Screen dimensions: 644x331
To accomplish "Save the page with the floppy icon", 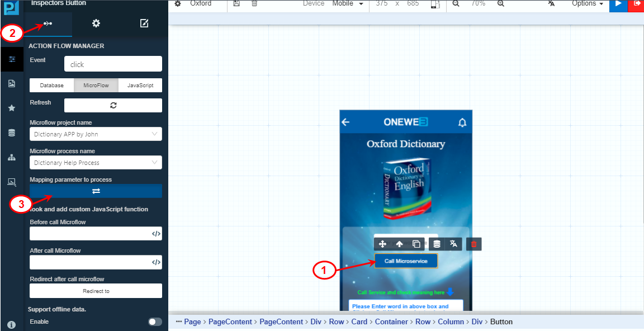I will (236, 3).
